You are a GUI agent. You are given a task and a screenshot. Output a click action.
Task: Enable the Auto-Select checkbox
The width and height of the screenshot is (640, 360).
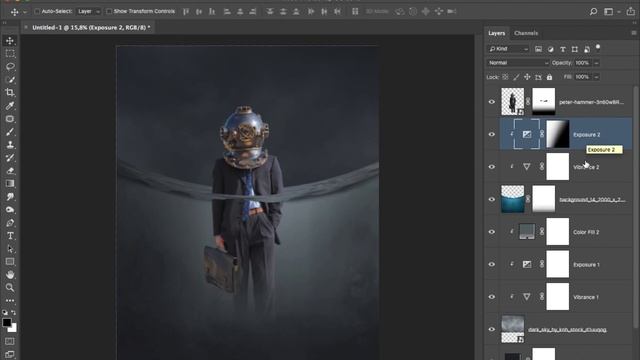click(37, 11)
